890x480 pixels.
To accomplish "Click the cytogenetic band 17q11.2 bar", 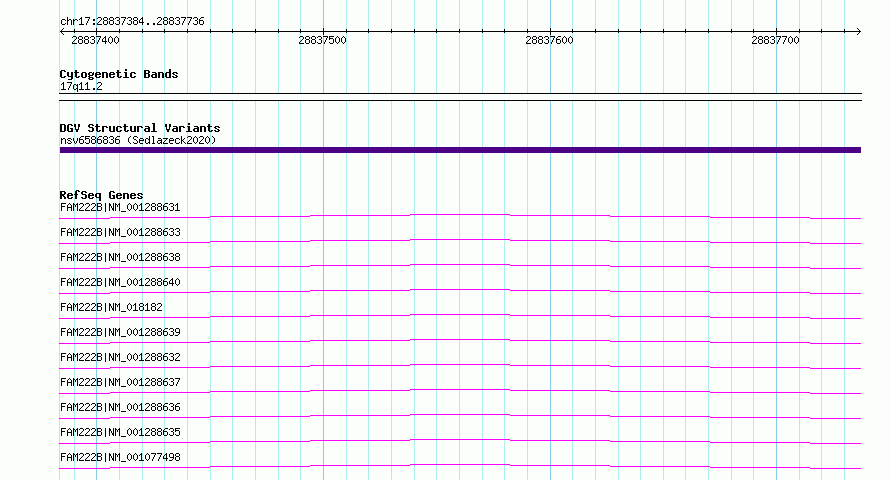I will (x=460, y=97).
